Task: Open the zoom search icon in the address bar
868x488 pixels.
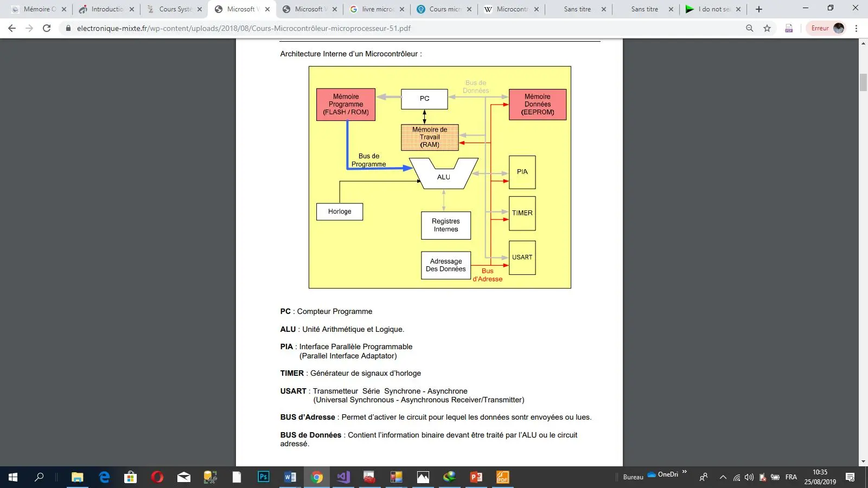Action: click(x=749, y=28)
